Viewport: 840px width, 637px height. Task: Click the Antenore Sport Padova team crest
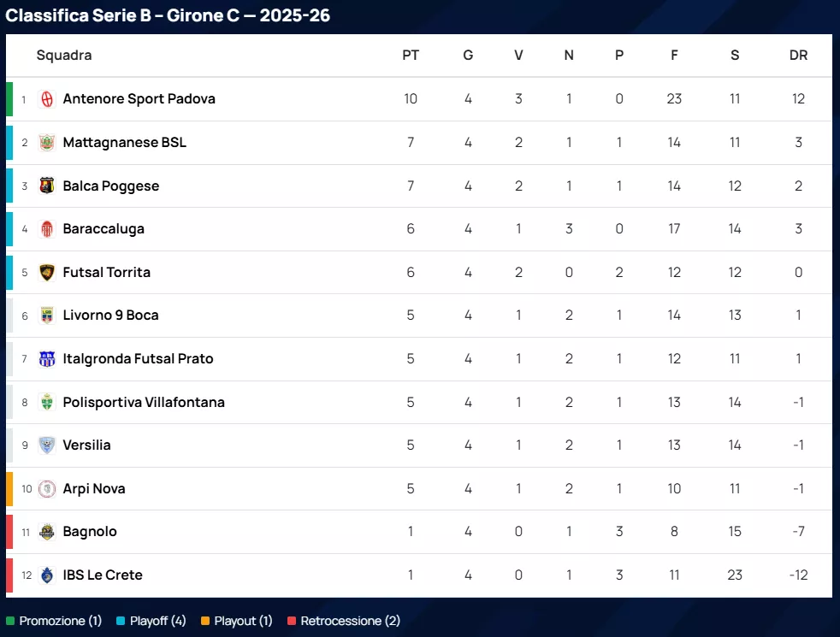pos(47,99)
